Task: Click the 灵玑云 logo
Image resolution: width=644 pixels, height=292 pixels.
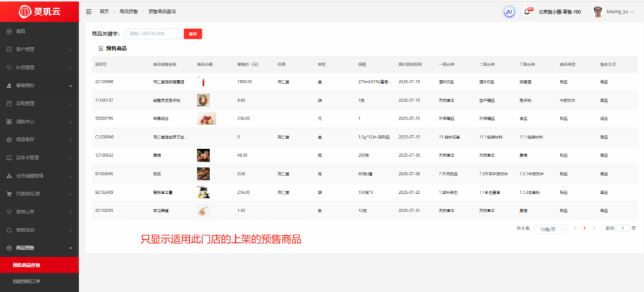Action: coord(39,11)
